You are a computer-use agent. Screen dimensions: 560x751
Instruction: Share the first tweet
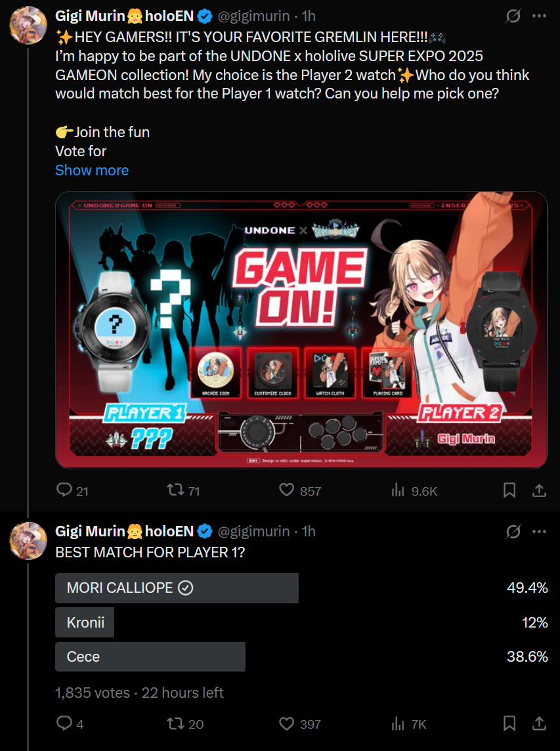tap(538, 490)
